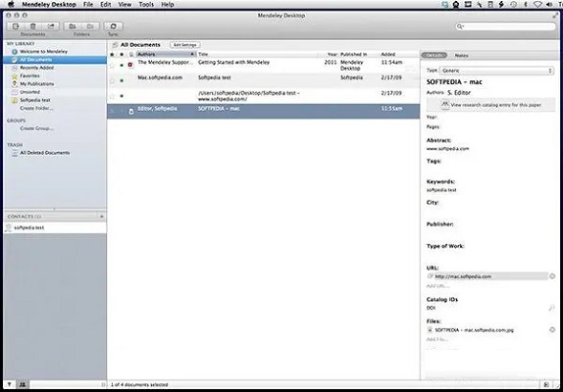
Task: Open Welcome to Mendeley in sidebar
Action: (43, 51)
